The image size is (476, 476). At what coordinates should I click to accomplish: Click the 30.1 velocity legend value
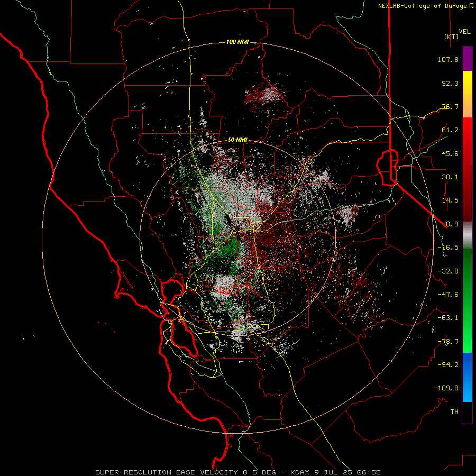(x=450, y=177)
